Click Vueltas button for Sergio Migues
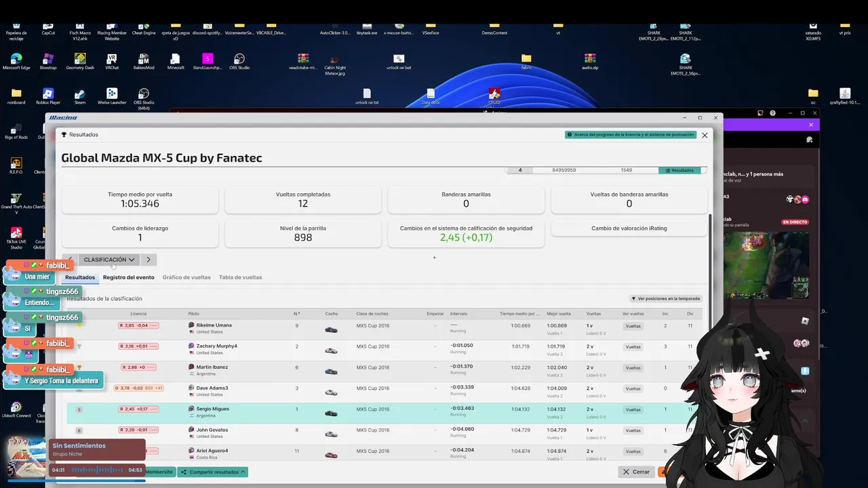The width and height of the screenshot is (868, 488). (x=633, y=410)
